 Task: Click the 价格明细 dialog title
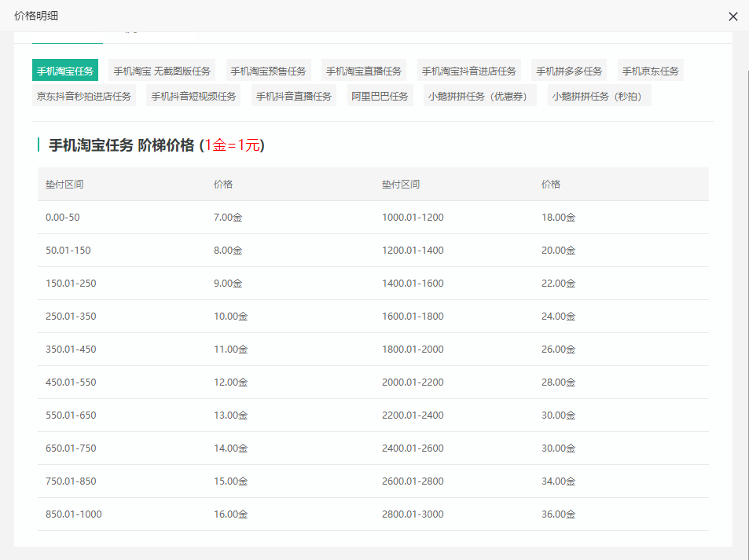tap(36, 16)
